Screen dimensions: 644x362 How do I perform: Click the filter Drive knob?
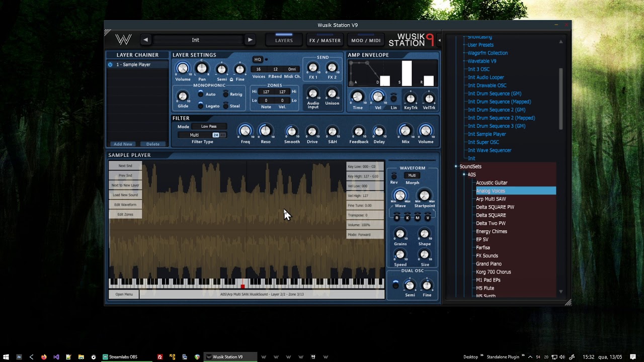(x=312, y=132)
